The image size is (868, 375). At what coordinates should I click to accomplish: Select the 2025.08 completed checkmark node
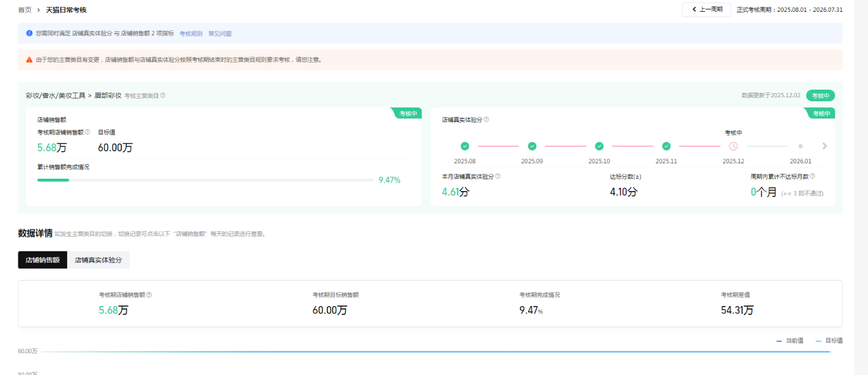pos(465,146)
